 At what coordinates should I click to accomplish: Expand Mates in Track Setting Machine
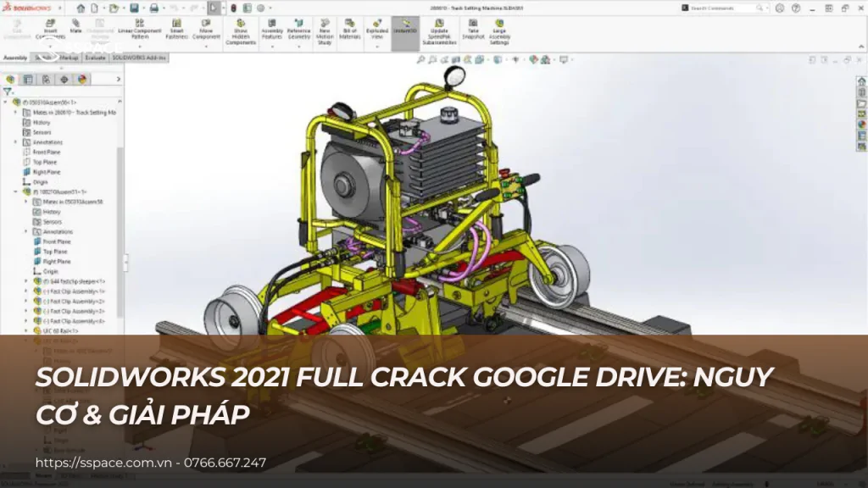point(15,113)
